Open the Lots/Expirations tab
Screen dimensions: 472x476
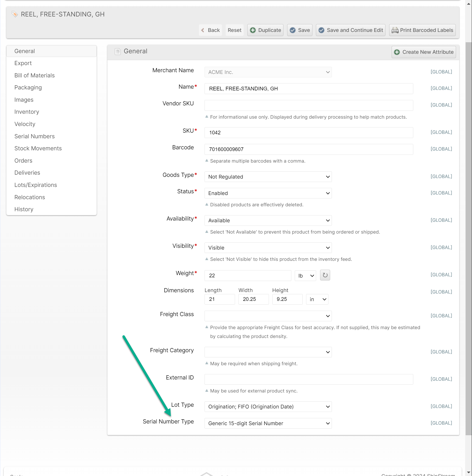click(35, 185)
